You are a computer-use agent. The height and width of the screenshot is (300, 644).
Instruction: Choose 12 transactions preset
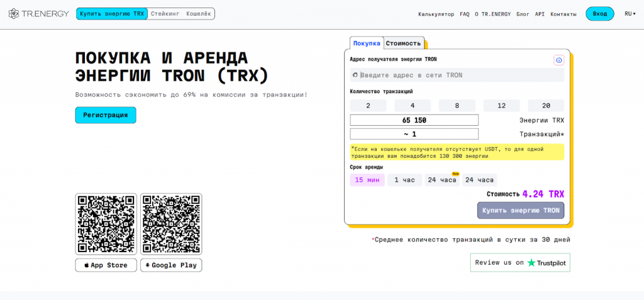(x=501, y=106)
